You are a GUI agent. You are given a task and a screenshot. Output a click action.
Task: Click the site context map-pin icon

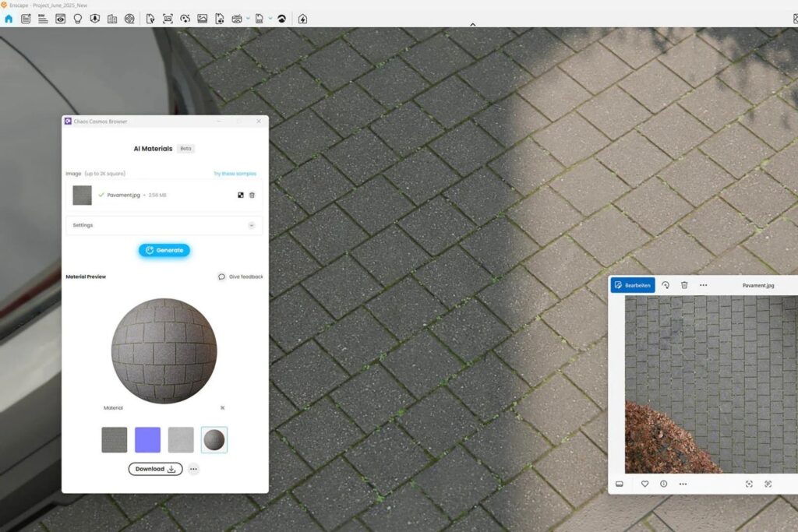coord(94,19)
